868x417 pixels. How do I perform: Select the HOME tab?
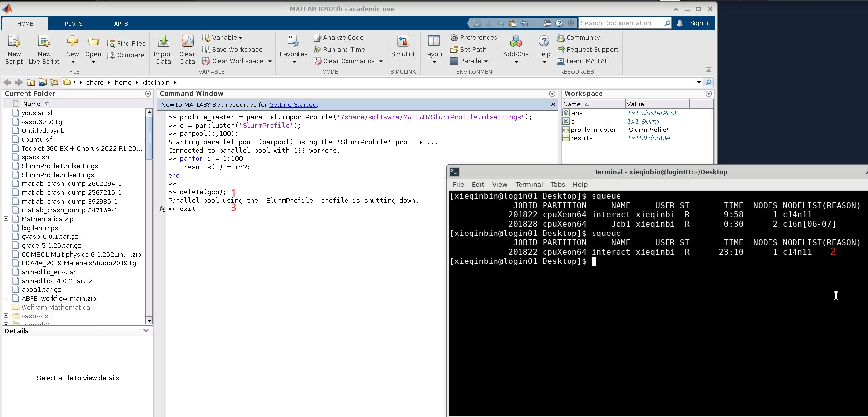[25, 24]
